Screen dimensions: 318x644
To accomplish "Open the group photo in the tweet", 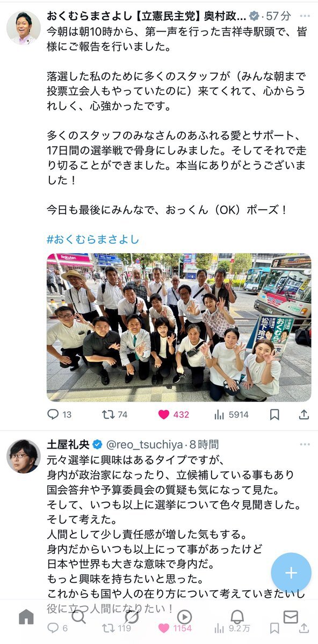I will pos(179,327).
